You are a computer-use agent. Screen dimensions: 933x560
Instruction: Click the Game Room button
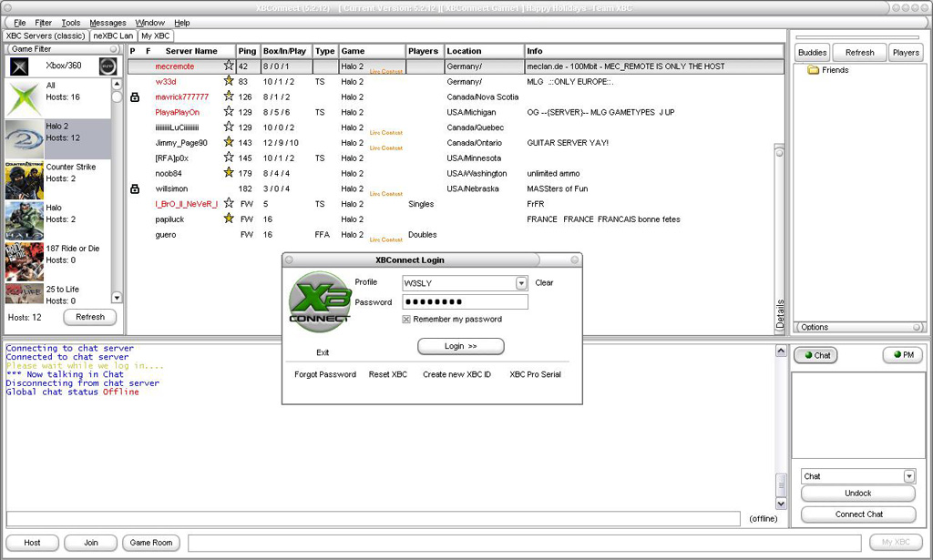click(x=151, y=543)
